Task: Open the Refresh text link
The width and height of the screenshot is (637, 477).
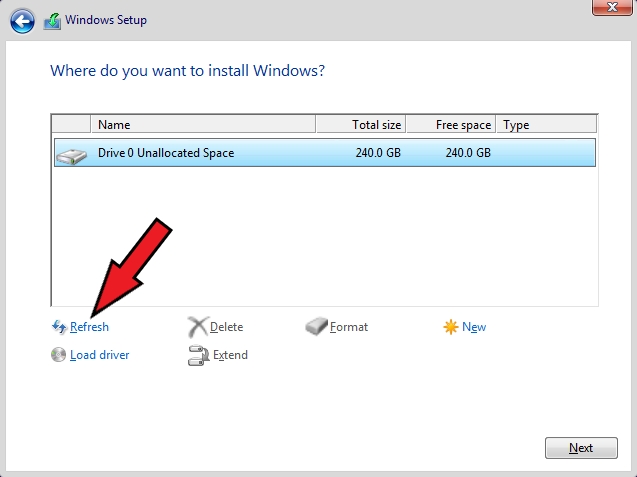Action: coord(89,327)
